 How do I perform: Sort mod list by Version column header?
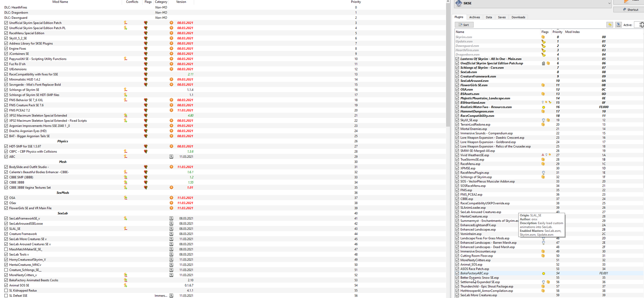(x=181, y=2)
